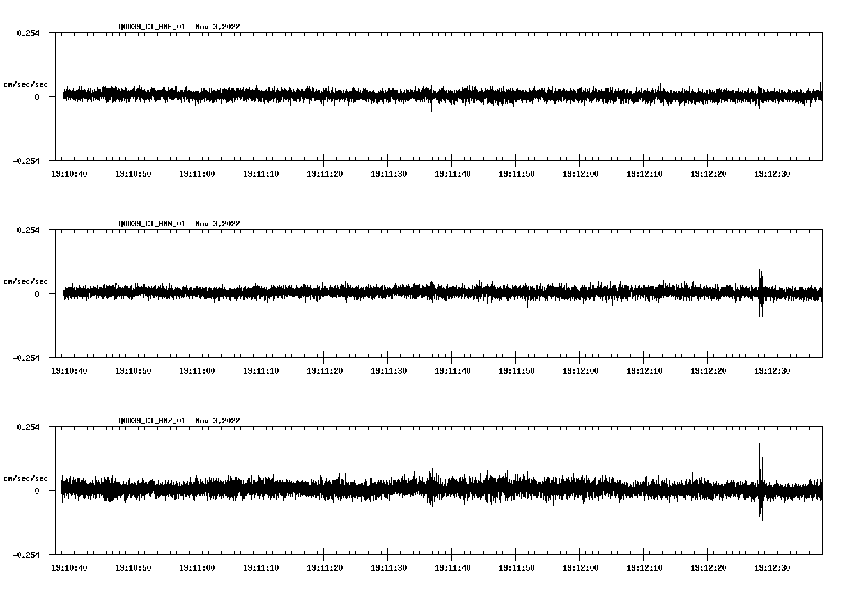Click the 19:10:40 time label under HNN plot
The image size is (868, 591).
click(x=69, y=371)
